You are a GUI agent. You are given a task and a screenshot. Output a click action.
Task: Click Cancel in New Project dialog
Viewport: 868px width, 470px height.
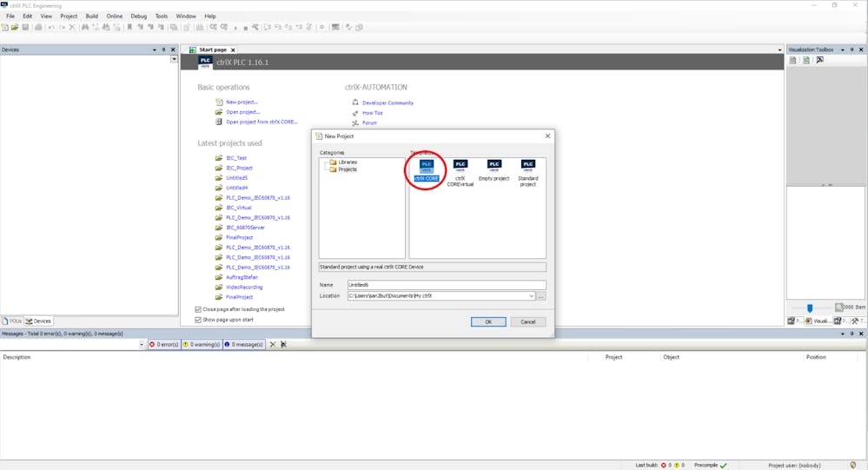528,321
